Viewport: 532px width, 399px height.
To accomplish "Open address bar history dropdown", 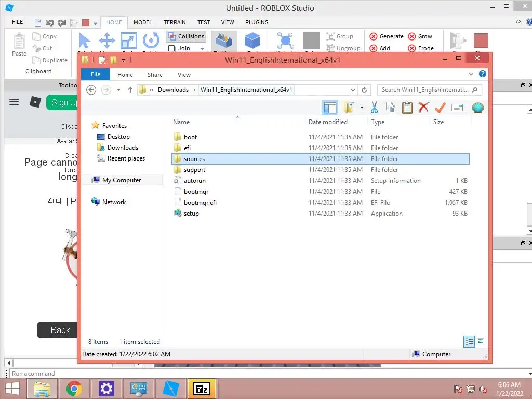I will pyautogui.click(x=353, y=90).
